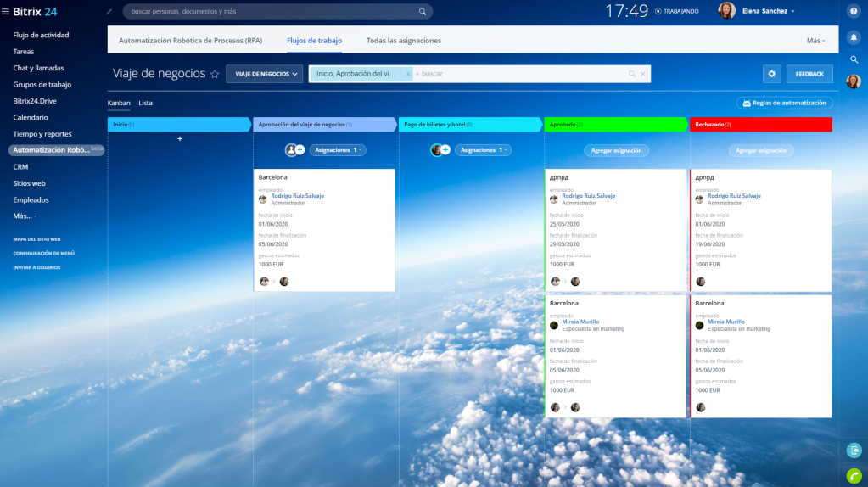The image size is (868, 487).
Task: Switch to Kanban view
Action: coord(119,103)
